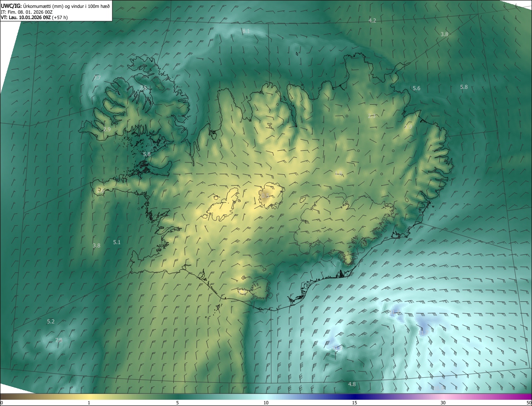Click the 'VT: Lau. 10.01.2026 09Z (+57 h)' line

click(x=34, y=17)
